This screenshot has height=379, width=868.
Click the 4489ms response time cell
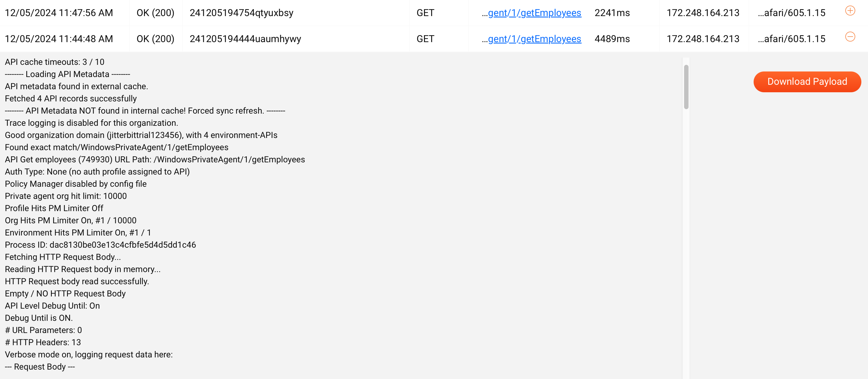(612, 39)
